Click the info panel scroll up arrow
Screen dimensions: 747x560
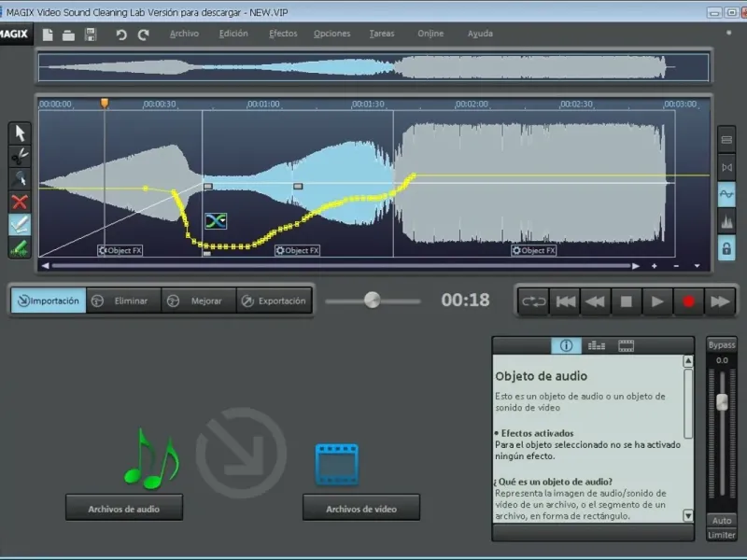tap(688, 361)
